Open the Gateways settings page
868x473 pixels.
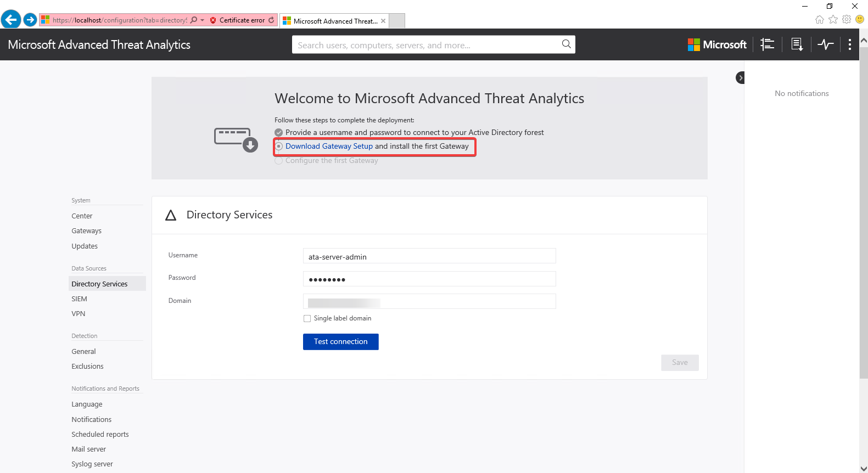(86, 231)
